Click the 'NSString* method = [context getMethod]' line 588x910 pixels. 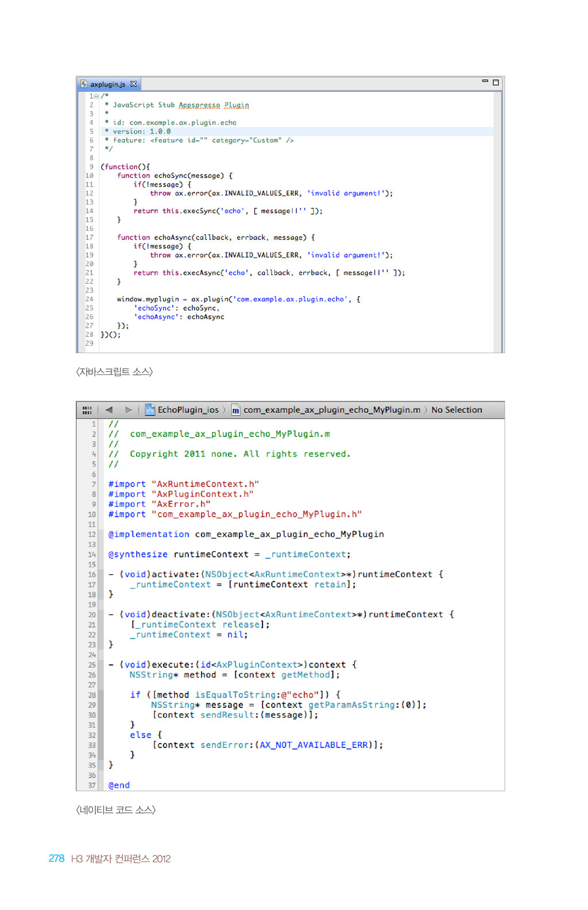pyautogui.click(x=235, y=675)
